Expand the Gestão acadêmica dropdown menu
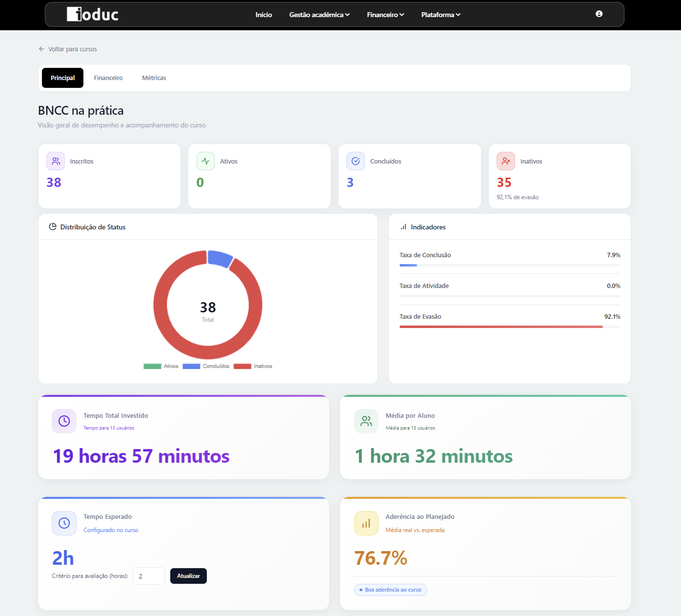The image size is (681, 616). (x=319, y=15)
